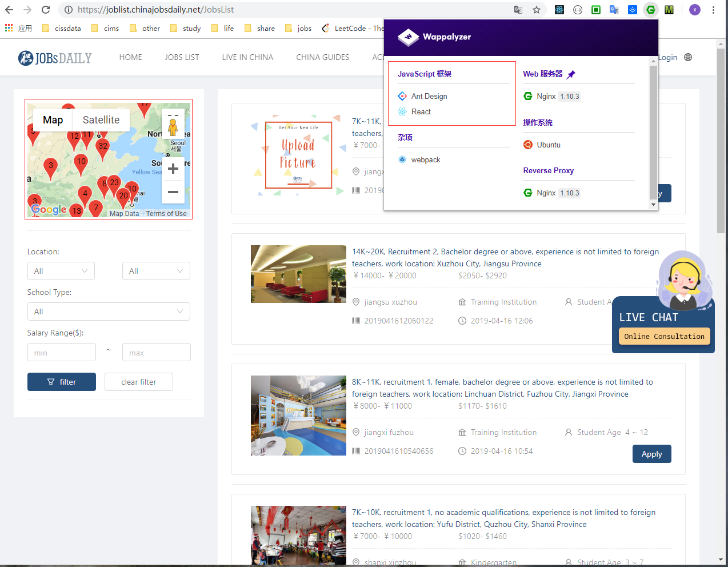
Task: Open the 8K~11K Fuzhou City job title
Action: [502, 388]
